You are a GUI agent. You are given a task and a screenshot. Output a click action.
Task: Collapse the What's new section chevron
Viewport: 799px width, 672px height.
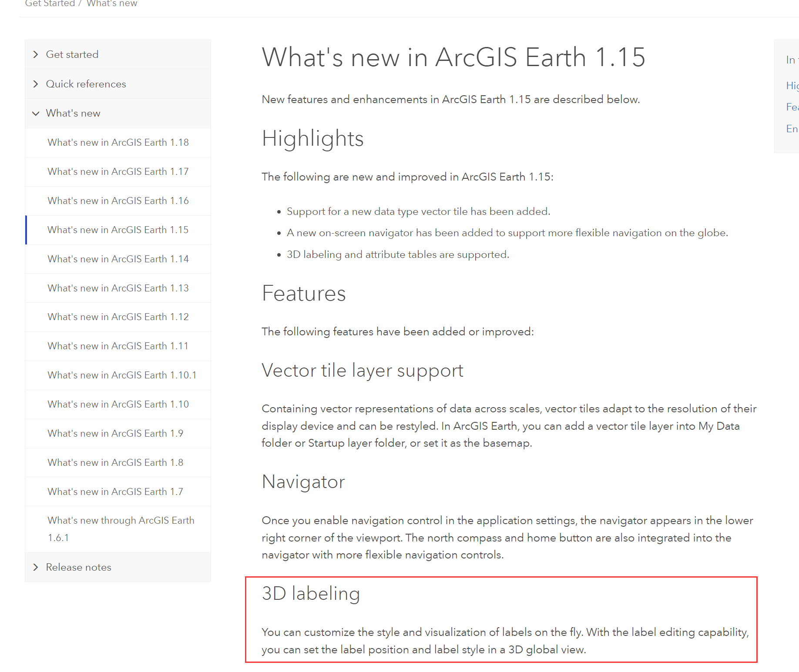(x=36, y=114)
